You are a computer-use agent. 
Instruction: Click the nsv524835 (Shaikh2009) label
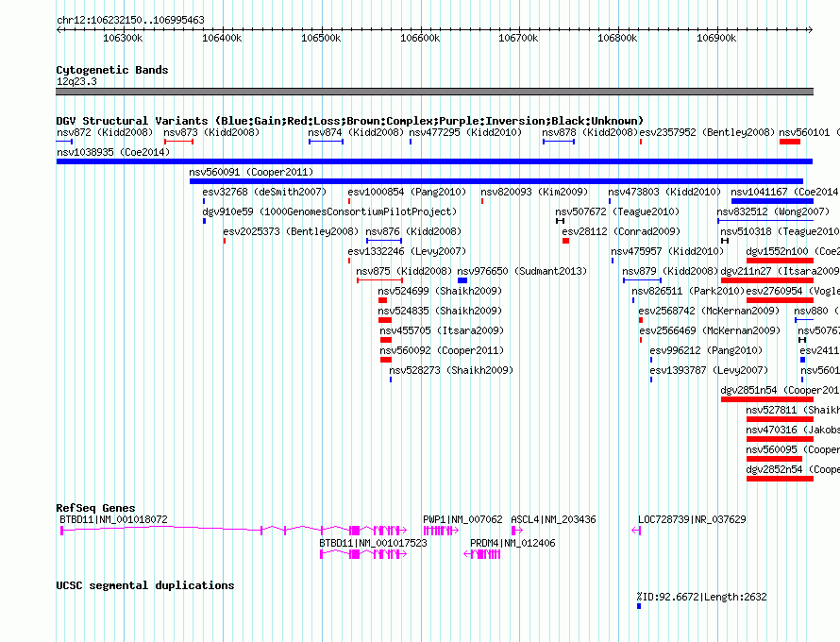(x=440, y=311)
